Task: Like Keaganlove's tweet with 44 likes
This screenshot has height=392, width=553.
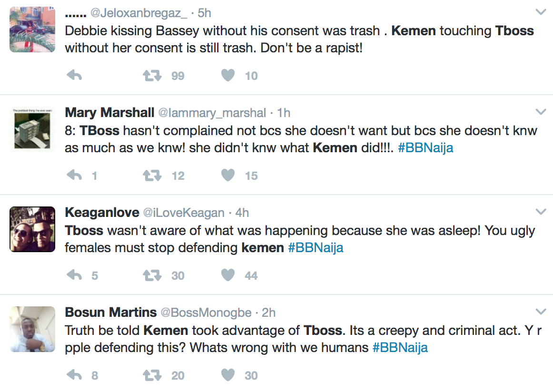Action: coord(228,275)
